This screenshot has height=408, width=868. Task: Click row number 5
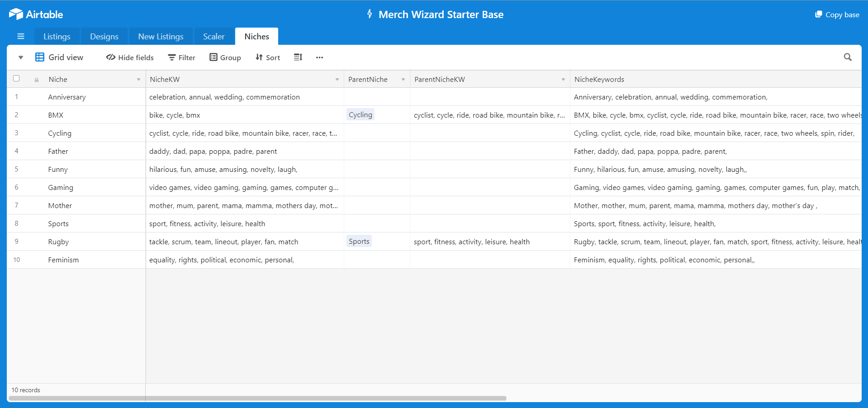[17, 169]
